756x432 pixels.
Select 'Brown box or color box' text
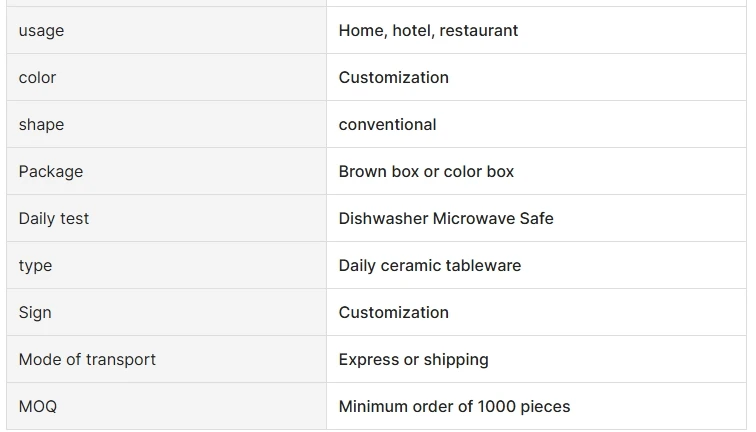(x=426, y=172)
